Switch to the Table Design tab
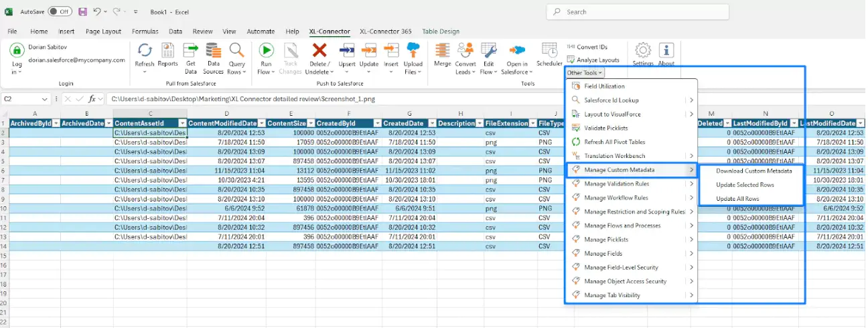Screen dimensions: 868x328 tap(441, 31)
